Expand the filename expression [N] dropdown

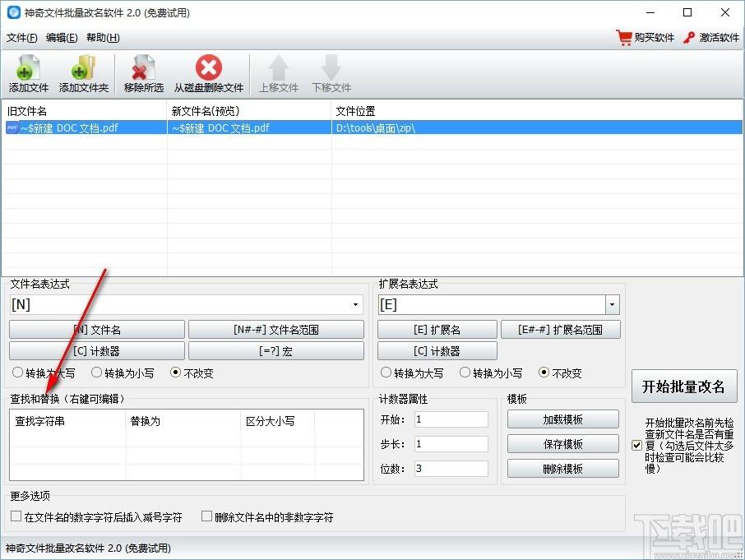click(x=355, y=305)
